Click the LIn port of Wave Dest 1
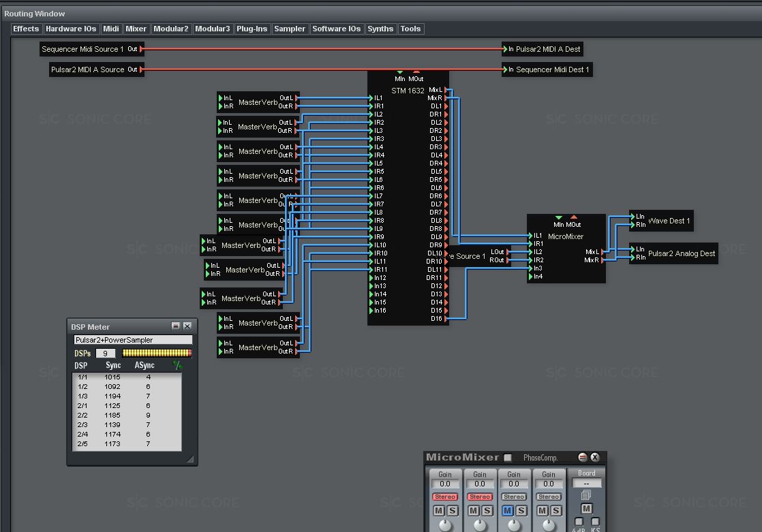The height and width of the screenshot is (532, 762). 633,217
